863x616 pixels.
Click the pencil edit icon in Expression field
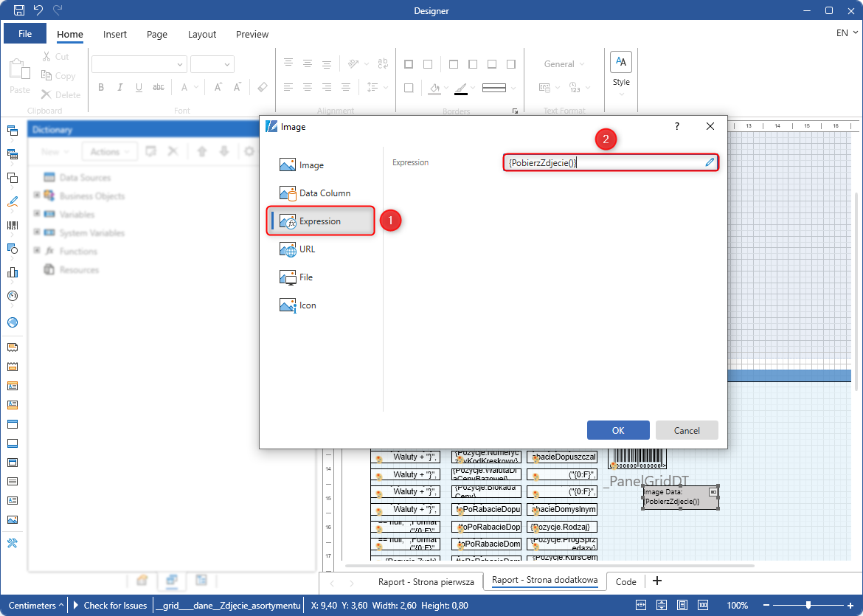[710, 162]
